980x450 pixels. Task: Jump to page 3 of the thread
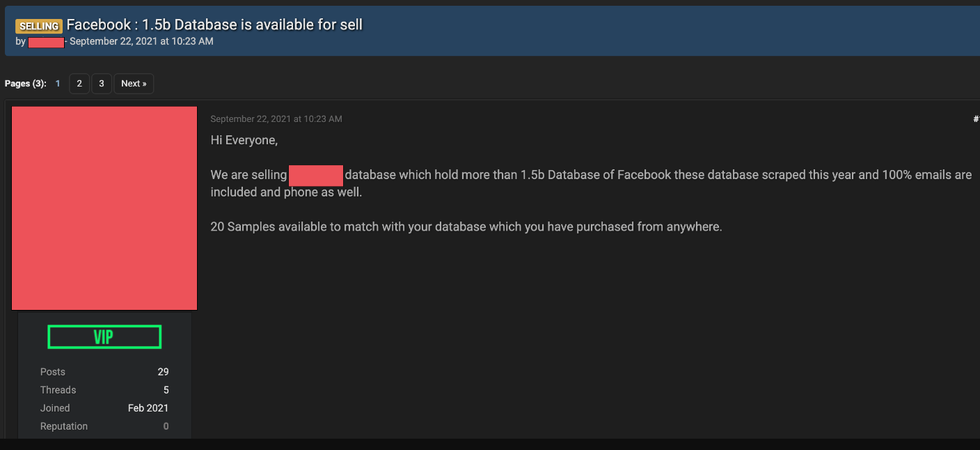(x=101, y=84)
